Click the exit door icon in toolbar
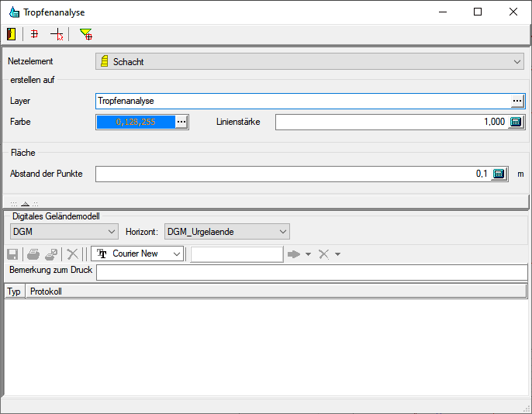Image resolution: width=532 pixels, height=414 pixels. [x=12, y=34]
